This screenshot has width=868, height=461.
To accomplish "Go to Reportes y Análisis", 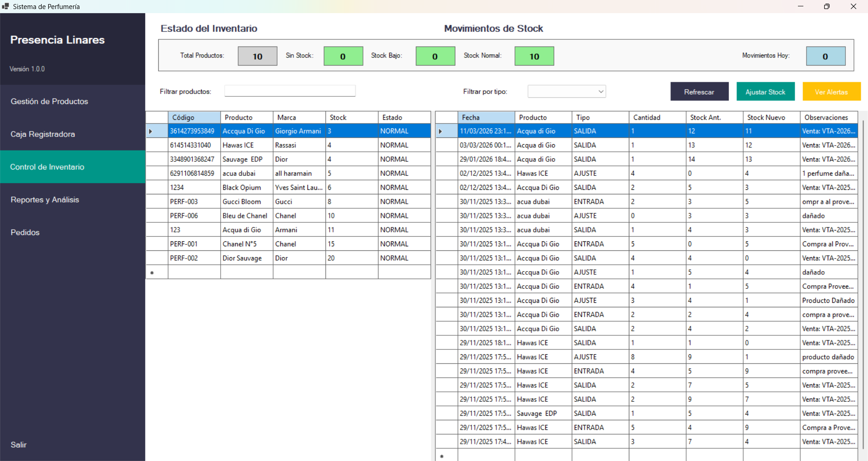I will click(x=45, y=200).
